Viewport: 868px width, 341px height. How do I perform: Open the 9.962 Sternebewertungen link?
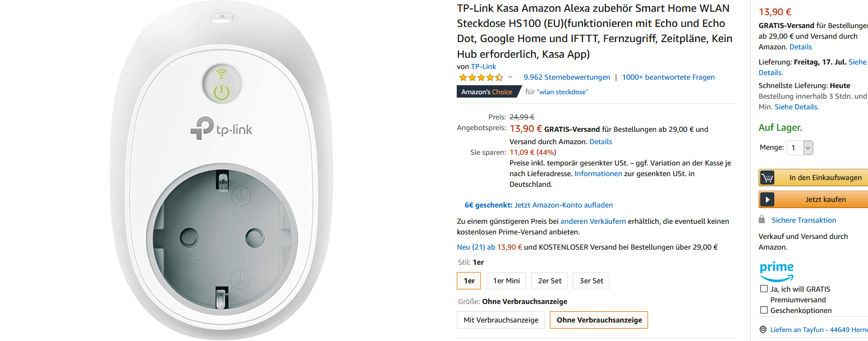click(x=567, y=77)
